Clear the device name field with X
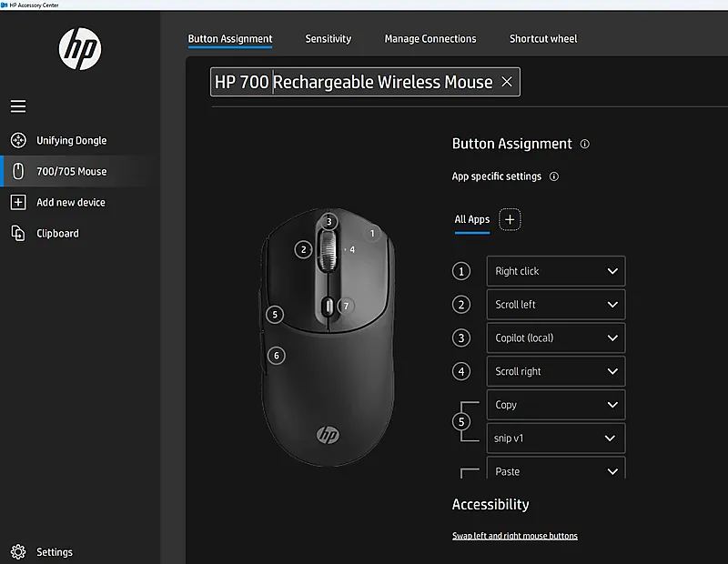Screen dimensions: 728x564 (x=507, y=82)
